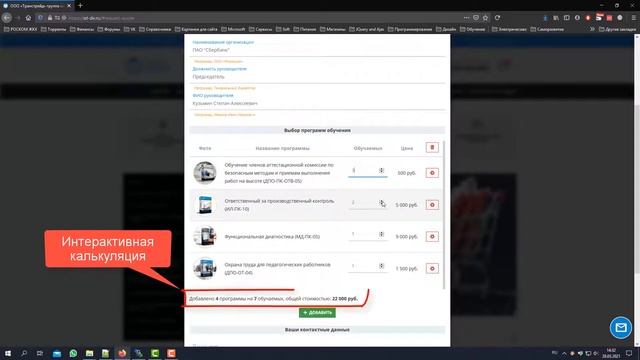Click the organization name field 'ПАО Сбербанк'

click(317, 50)
